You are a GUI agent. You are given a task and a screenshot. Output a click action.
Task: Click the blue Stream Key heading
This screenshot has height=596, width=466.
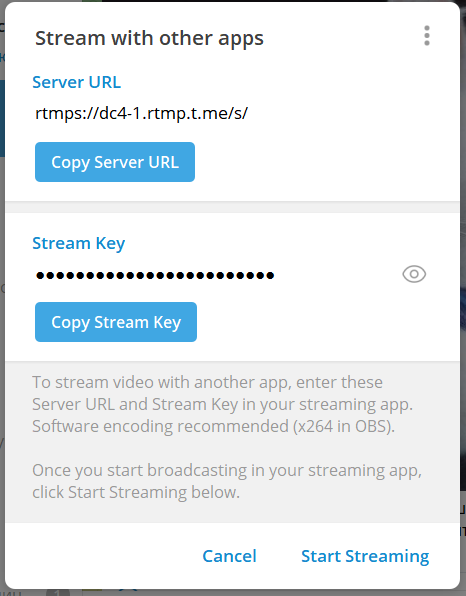click(x=78, y=243)
